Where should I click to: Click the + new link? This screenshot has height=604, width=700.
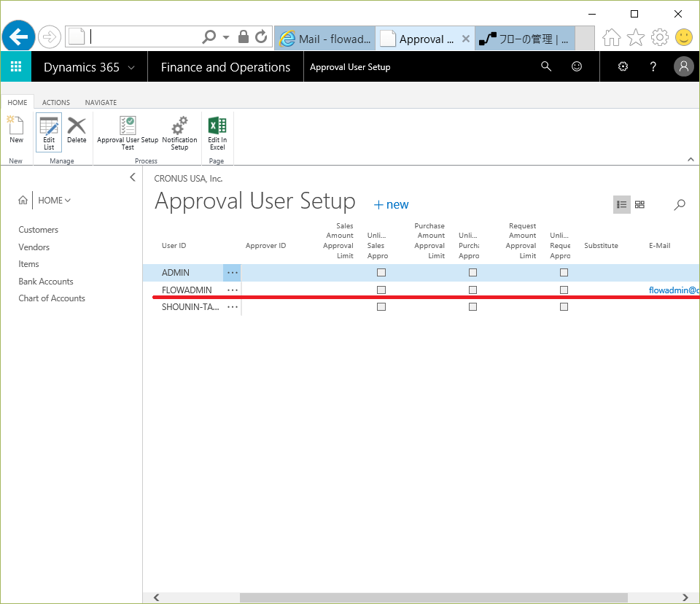click(x=391, y=204)
